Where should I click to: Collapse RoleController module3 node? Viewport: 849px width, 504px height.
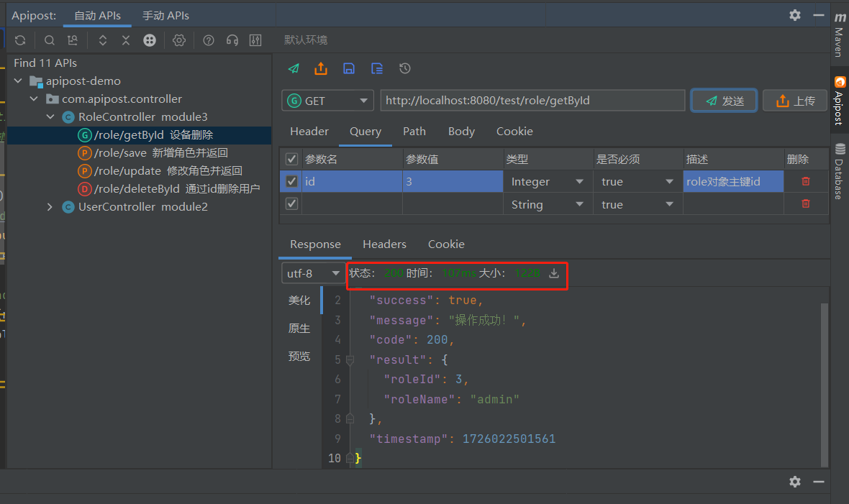click(50, 116)
